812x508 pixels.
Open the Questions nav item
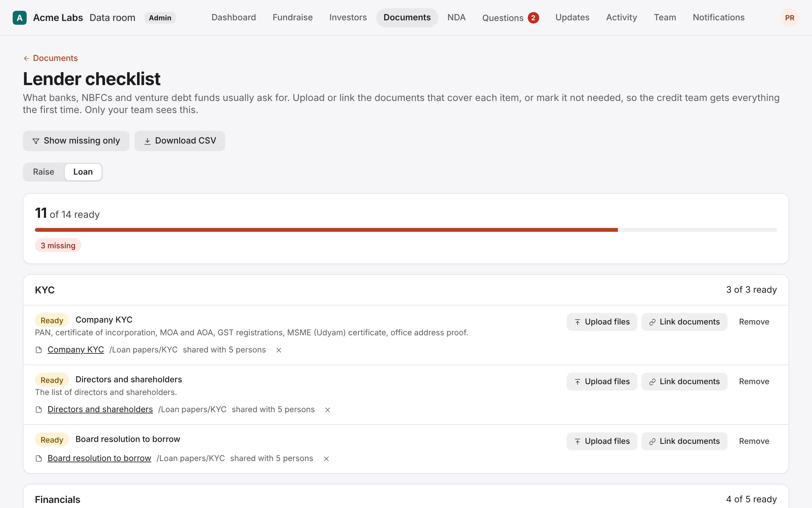pos(510,18)
